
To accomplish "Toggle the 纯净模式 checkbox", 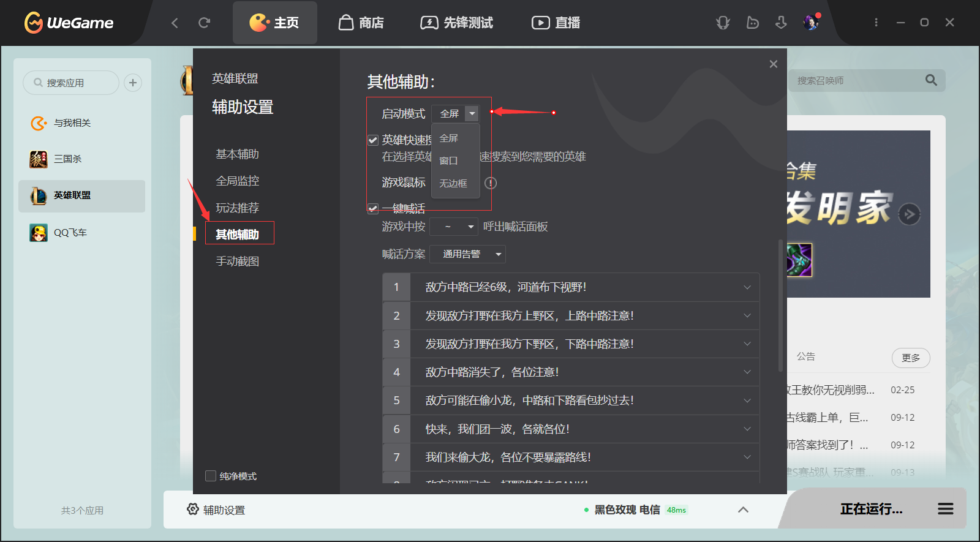I will (211, 476).
